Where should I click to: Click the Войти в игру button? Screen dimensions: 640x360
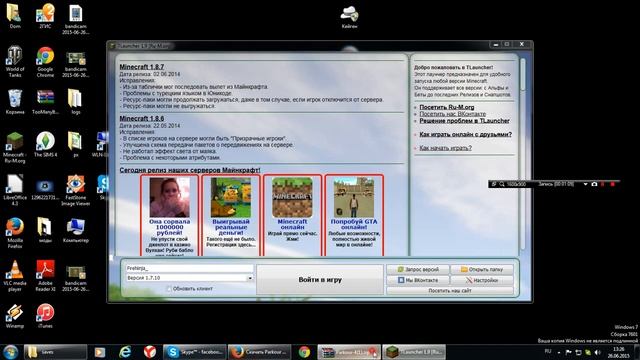point(320,280)
